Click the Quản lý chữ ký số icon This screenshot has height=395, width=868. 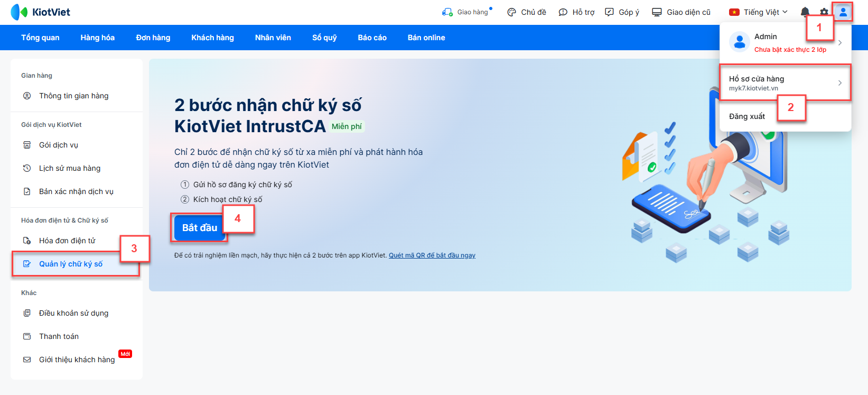pos(27,264)
